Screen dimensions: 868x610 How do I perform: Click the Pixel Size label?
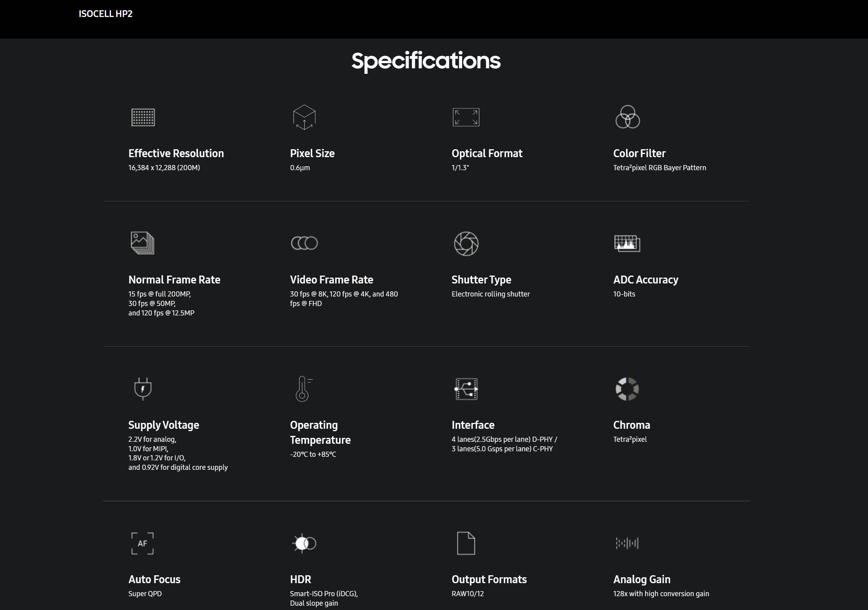click(x=312, y=153)
